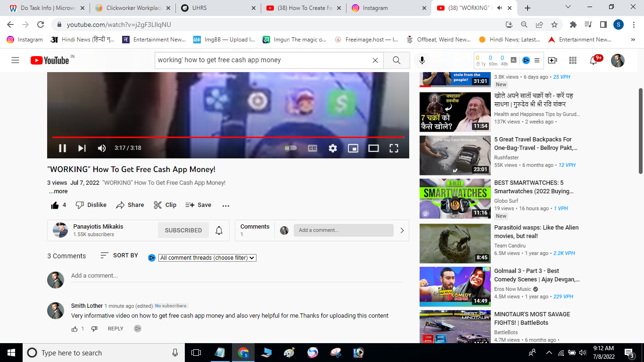Image resolution: width=644 pixels, height=362 pixels.
Task: Open account avatar menu
Action: [x=618, y=60]
